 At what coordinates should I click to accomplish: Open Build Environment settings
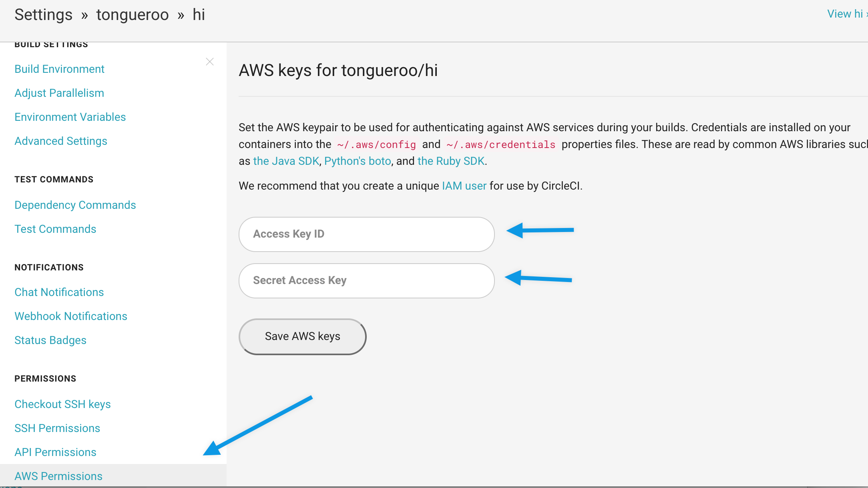(x=59, y=69)
